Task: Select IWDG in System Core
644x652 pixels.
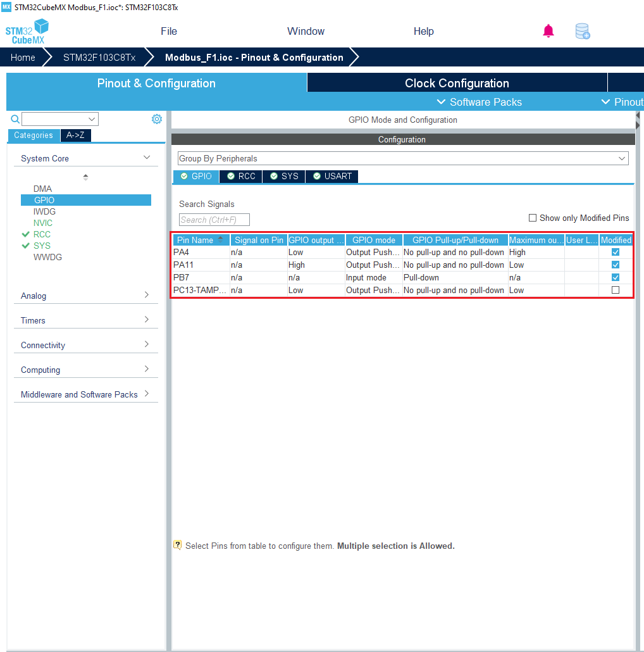Action: (44, 211)
